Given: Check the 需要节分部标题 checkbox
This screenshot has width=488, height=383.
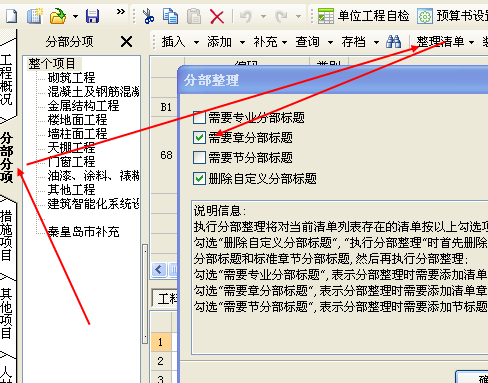Looking at the screenshot, I should click(x=199, y=157).
